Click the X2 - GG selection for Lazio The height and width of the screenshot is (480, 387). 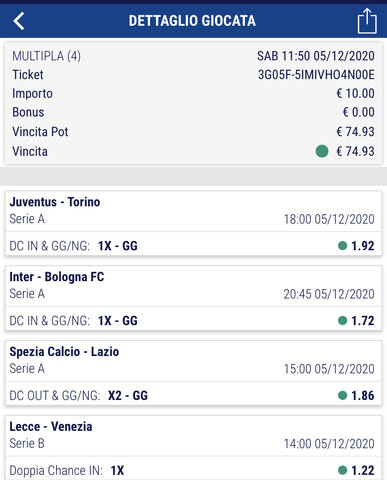128,396
